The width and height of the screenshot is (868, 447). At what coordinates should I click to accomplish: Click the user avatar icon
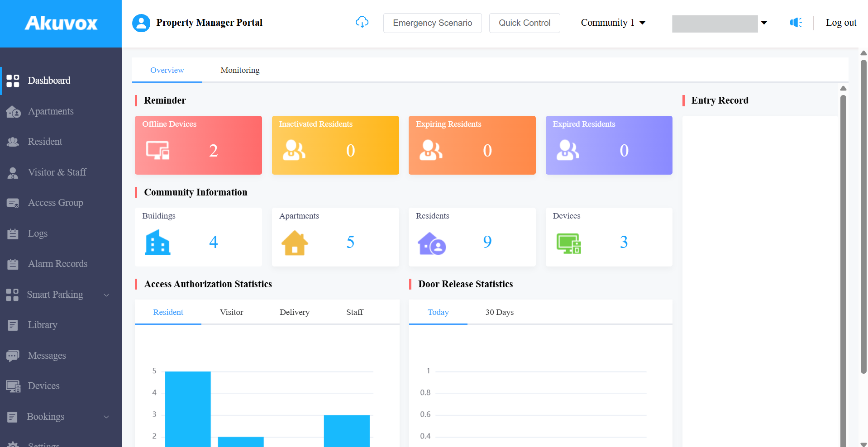point(141,23)
